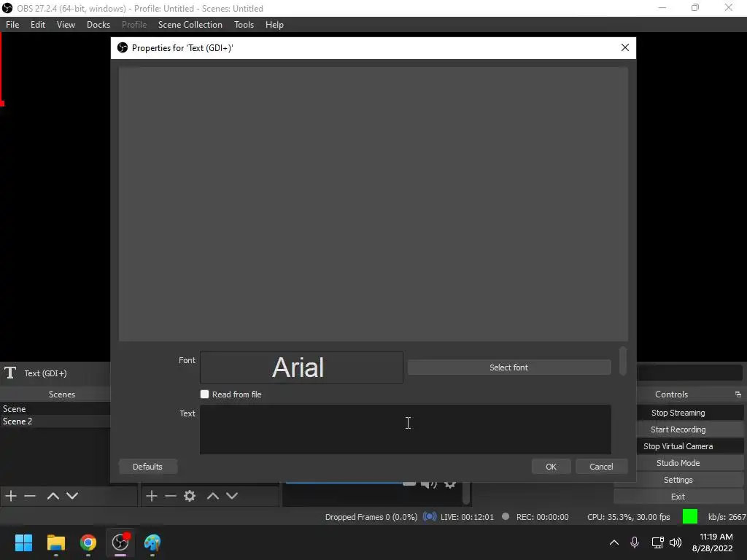Click 'CPU: 35.3%, 30.00 fps' status text
The width and height of the screenshot is (747, 560).
coord(628,517)
